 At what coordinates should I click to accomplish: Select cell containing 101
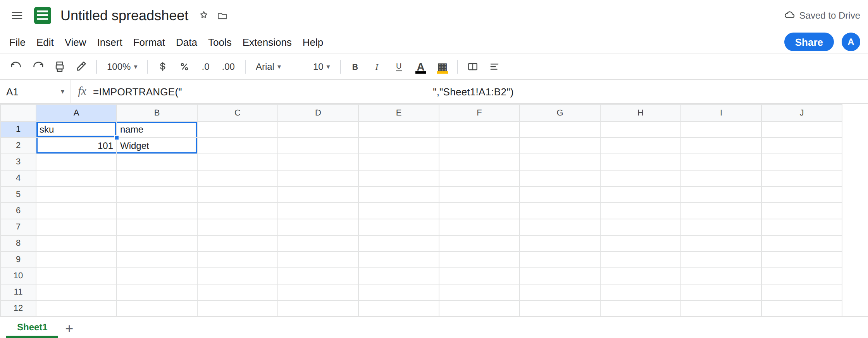[x=76, y=146]
